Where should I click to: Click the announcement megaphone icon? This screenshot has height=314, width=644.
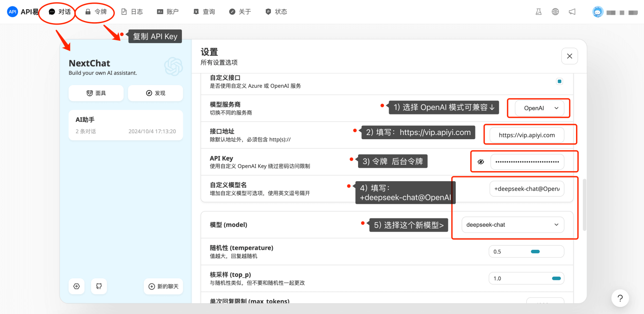point(572,11)
